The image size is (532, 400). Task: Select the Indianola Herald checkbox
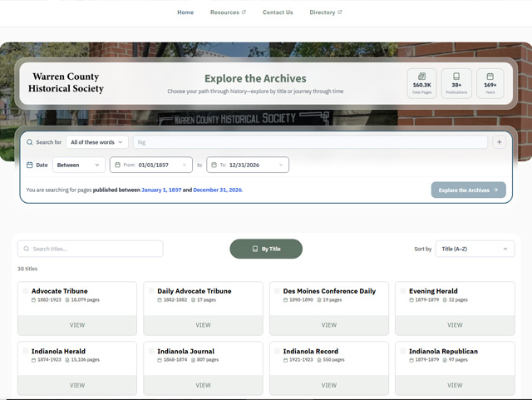click(25, 351)
